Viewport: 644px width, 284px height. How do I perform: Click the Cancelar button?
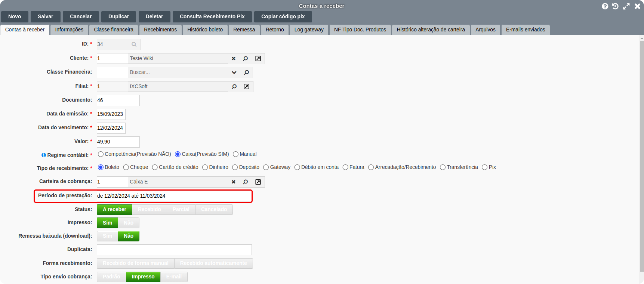[81, 16]
